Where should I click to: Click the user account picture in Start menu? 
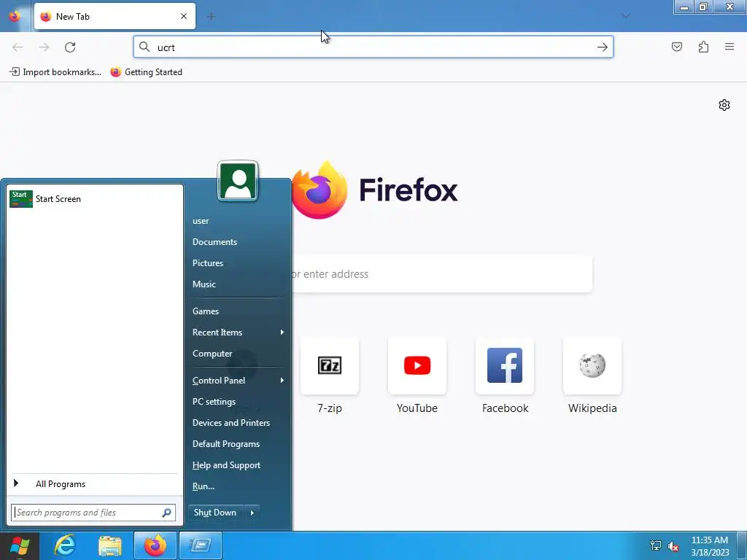[x=238, y=181]
